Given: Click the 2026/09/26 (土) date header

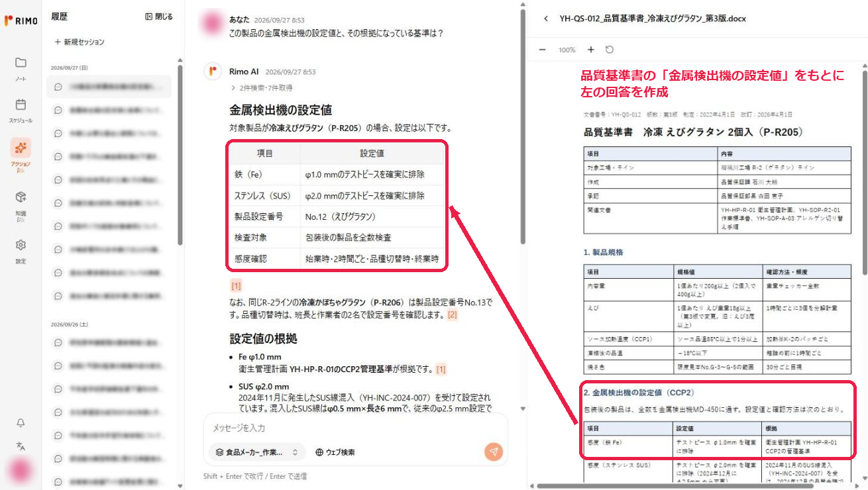Looking at the screenshot, I should tap(70, 324).
